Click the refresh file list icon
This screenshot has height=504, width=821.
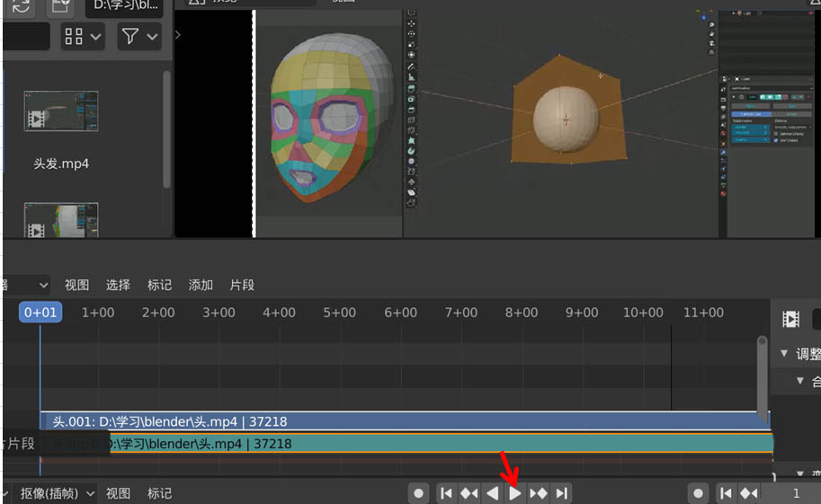point(21,6)
